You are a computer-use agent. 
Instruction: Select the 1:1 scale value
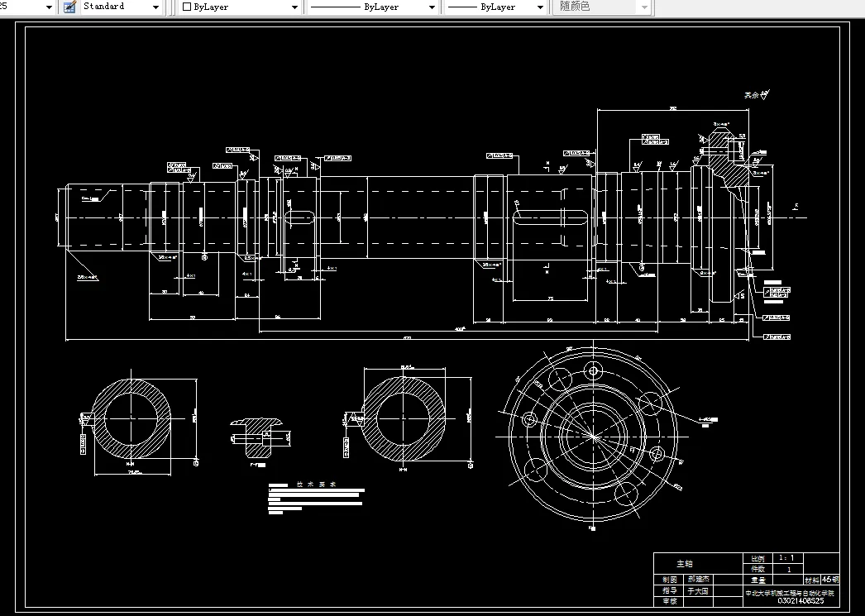786,558
